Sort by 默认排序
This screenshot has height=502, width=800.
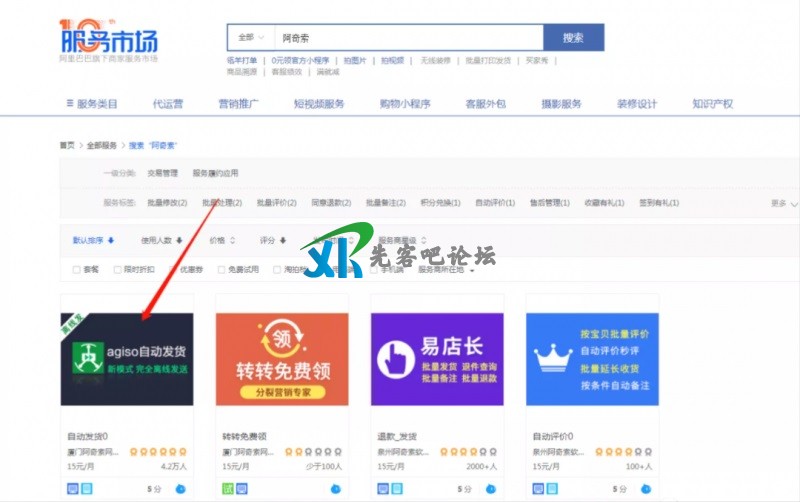[x=93, y=240]
